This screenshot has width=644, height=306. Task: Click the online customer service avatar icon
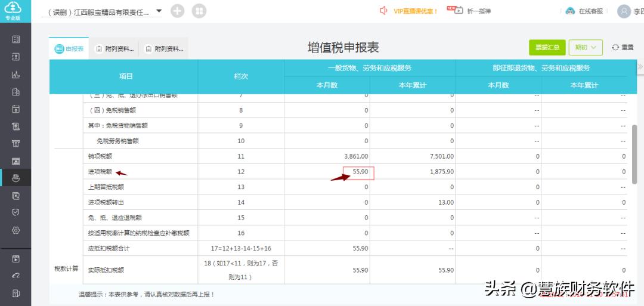(x=570, y=11)
